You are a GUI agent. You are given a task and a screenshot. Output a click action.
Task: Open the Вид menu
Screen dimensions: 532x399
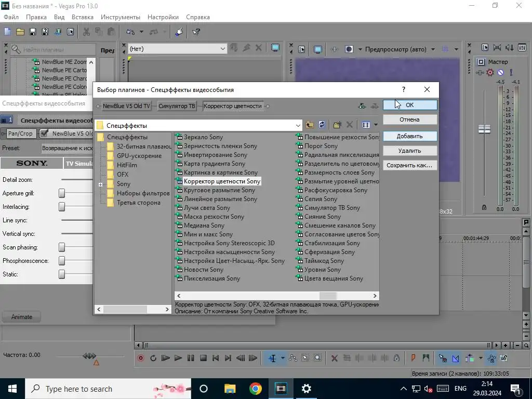pos(59,17)
